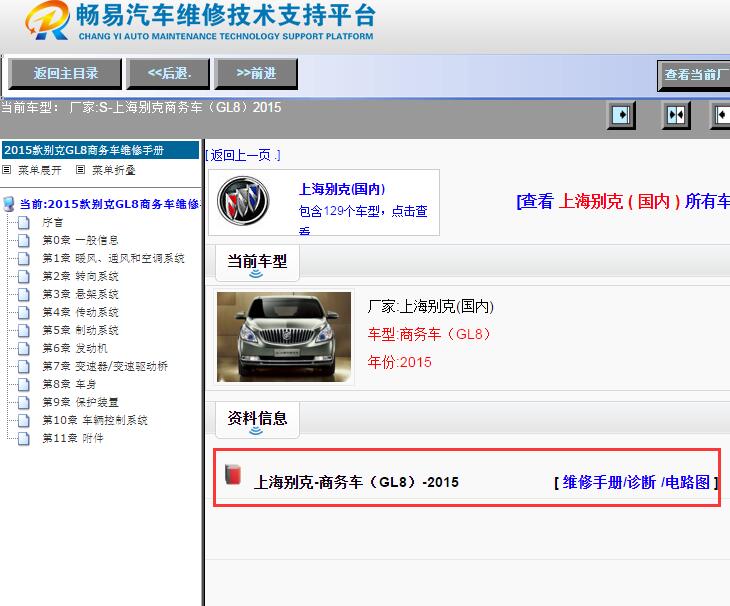730x606 pixels.
Task: Open 第4章 传动系统
Action: coord(80,312)
